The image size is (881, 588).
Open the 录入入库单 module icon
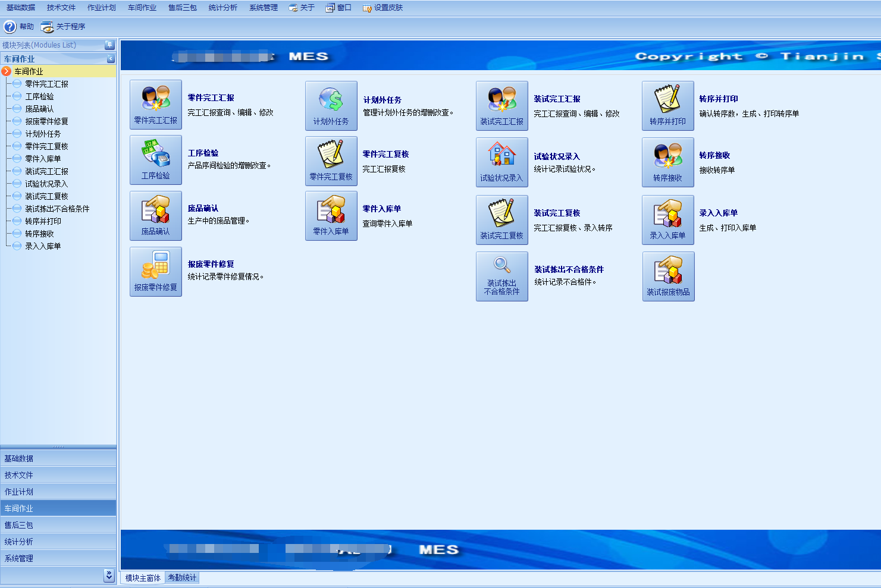668,220
